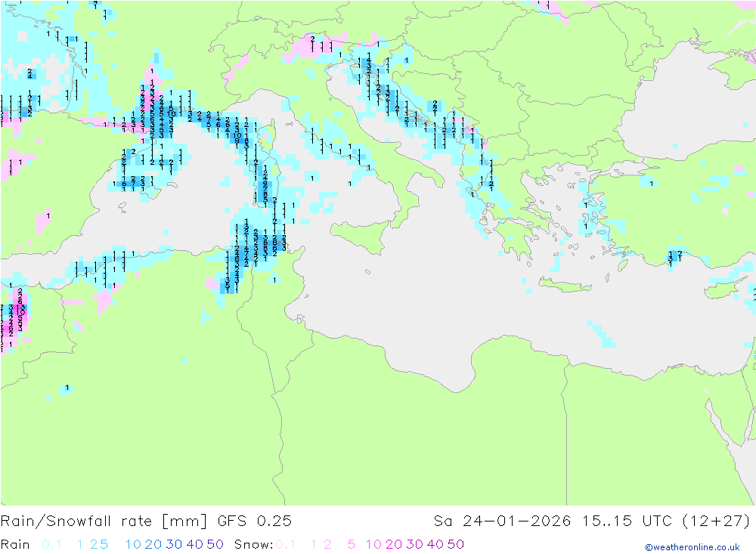
Task: Select rain legend value 40
Action: [x=194, y=544]
